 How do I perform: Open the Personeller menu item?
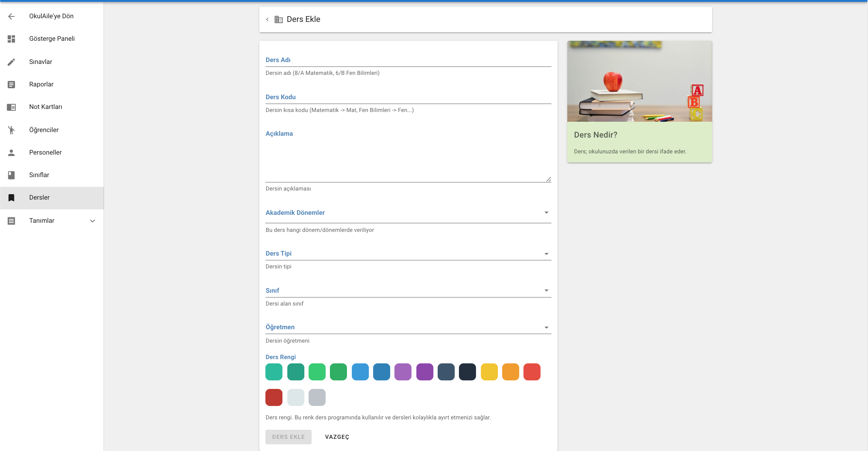coord(52,152)
